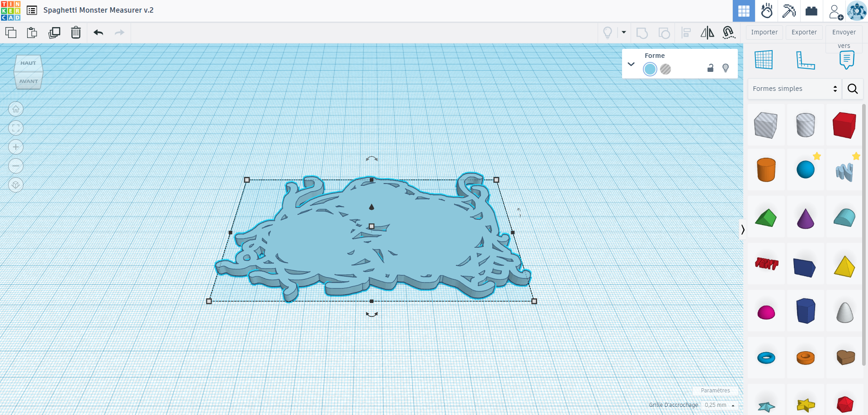Click the shapes search magnifier
The image size is (868, 415).
click(x=853, y=89)
